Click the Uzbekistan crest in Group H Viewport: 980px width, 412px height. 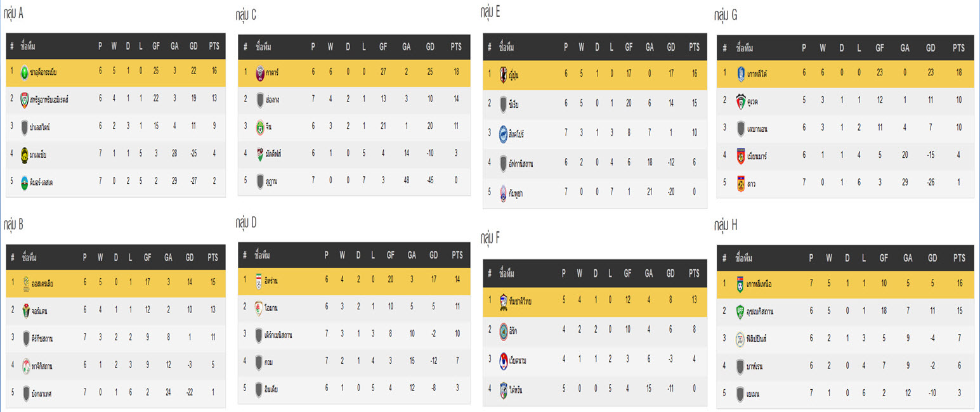coord(740,311)
